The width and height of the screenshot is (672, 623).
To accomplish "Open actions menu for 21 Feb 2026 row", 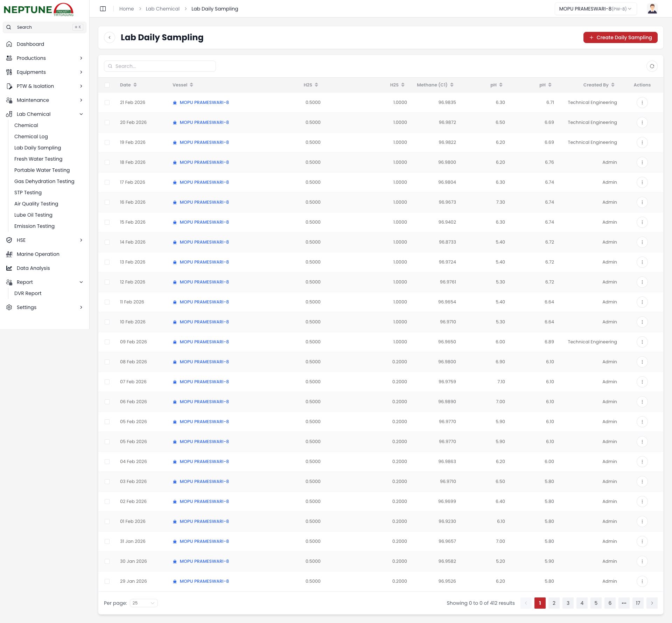I will point(642,103).
